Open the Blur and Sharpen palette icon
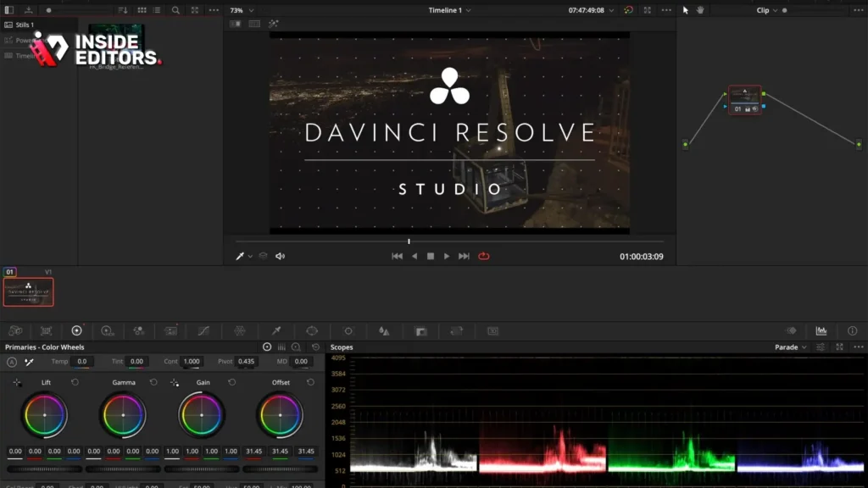The width and height of the screenshot is (868, 488). coord(384,331)
